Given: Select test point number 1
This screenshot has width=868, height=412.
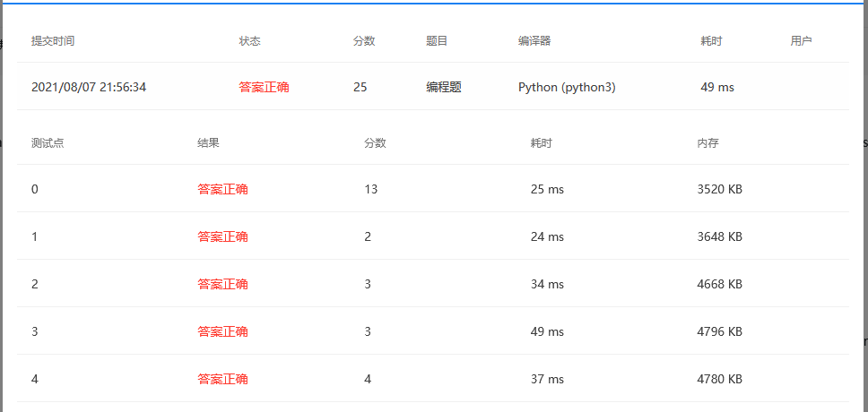Looking at the screenshot, I should [35, 236].
